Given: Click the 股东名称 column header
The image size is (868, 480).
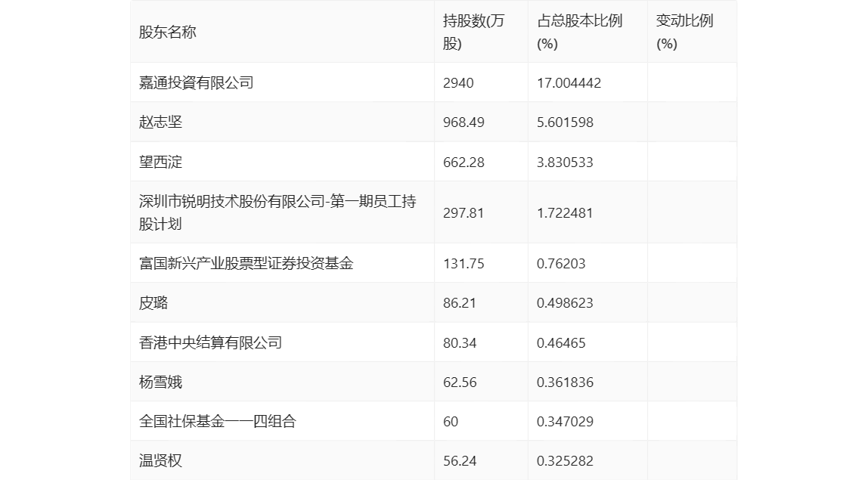Looking at the screenshot, I should pyautogui.click(x=167, y=32).
